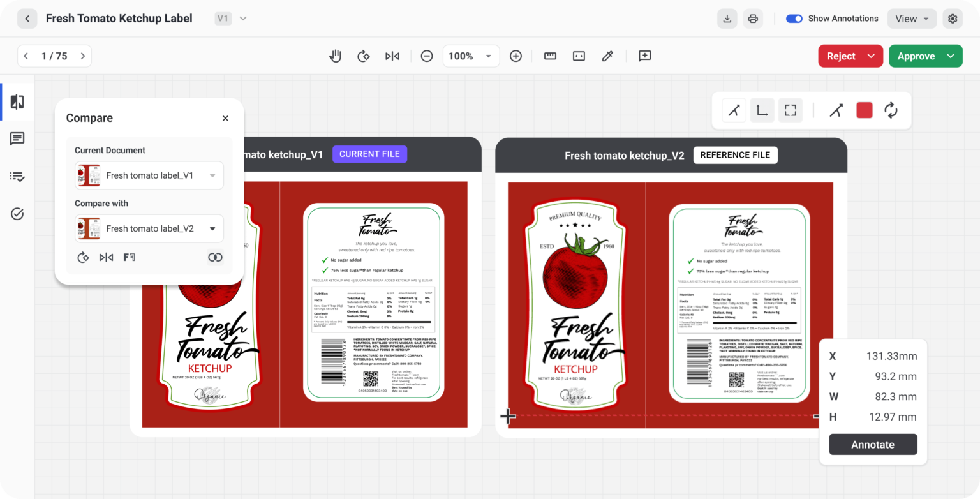980x499 pixels.
Task: Select the ruler measurement tool
Action: click(550, 56)
